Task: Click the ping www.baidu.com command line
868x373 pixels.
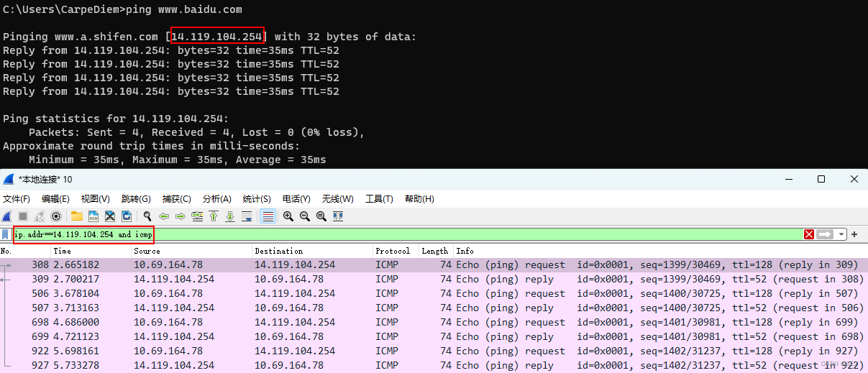Action: click(122, 10)
